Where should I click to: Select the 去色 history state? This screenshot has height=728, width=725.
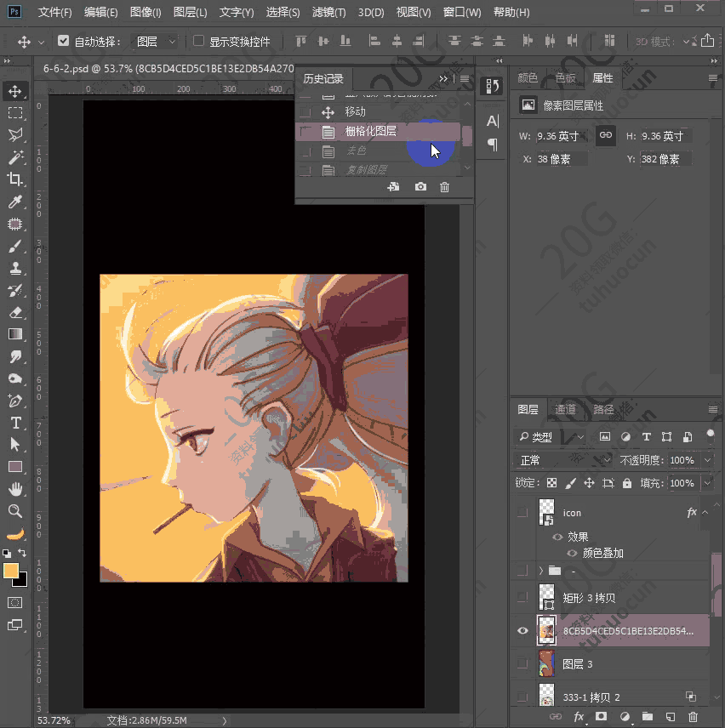click(x=378, y=151)
